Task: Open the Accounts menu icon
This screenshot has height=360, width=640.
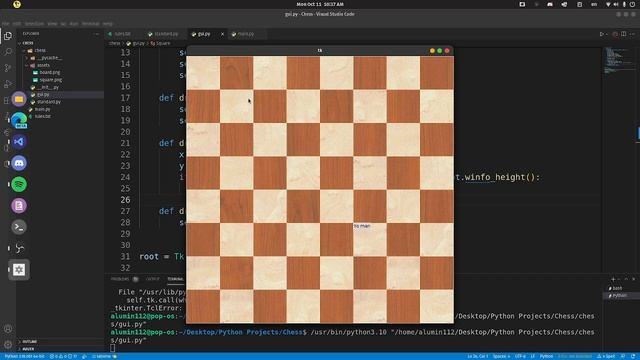Action: point(8,329)
